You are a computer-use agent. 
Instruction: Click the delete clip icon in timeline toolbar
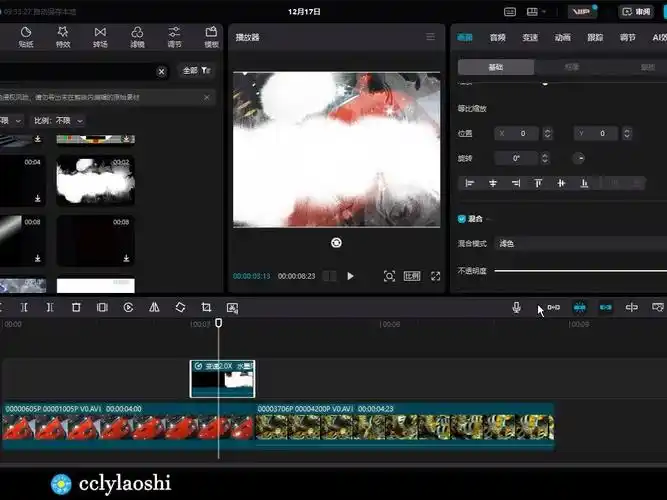76,308
